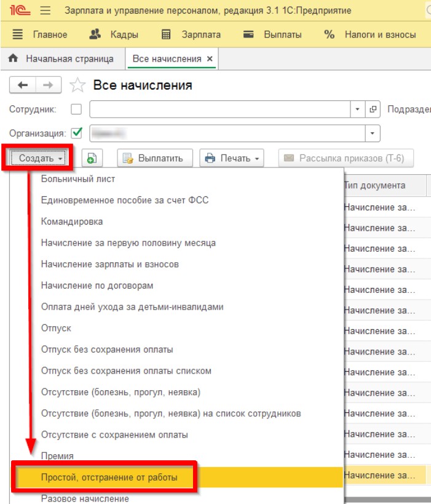
Task: Click the forward arrow navigation button
Action: 49,85
